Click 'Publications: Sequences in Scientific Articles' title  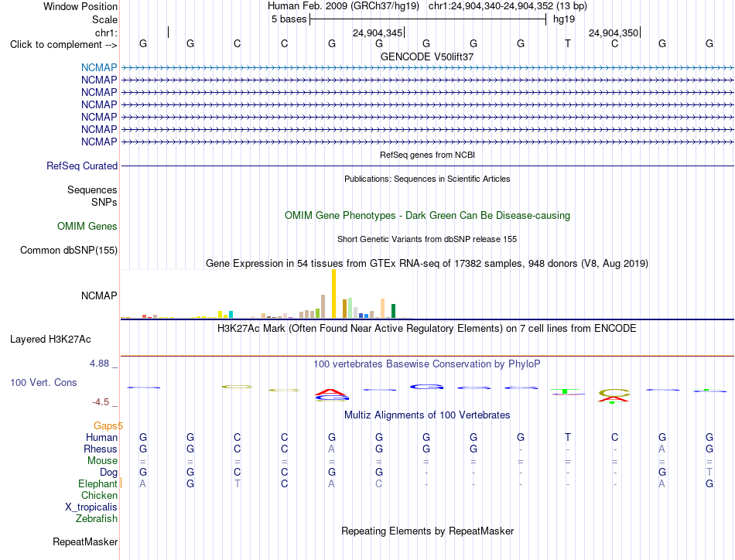coord(427,179)
